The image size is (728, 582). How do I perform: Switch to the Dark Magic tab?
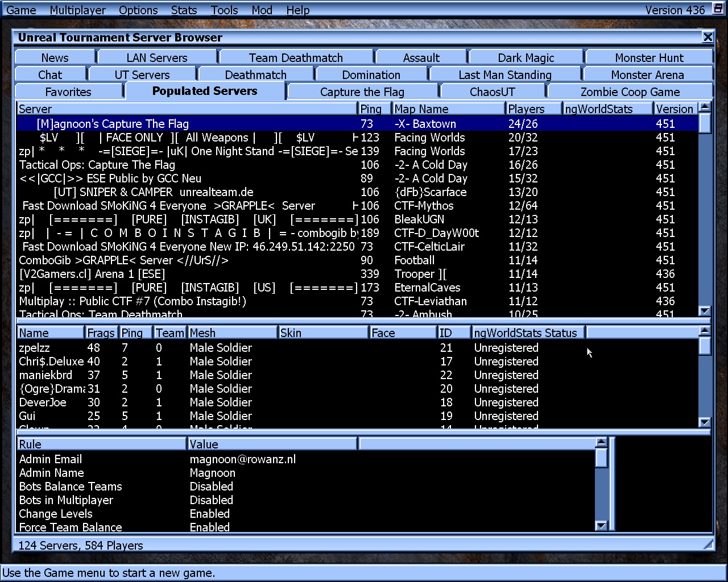pyautogui.click(x=526, y=57)
